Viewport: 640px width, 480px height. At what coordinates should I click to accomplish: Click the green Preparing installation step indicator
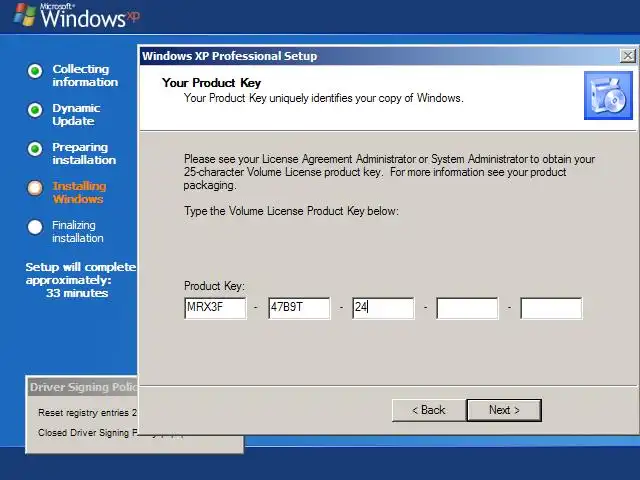35,149
